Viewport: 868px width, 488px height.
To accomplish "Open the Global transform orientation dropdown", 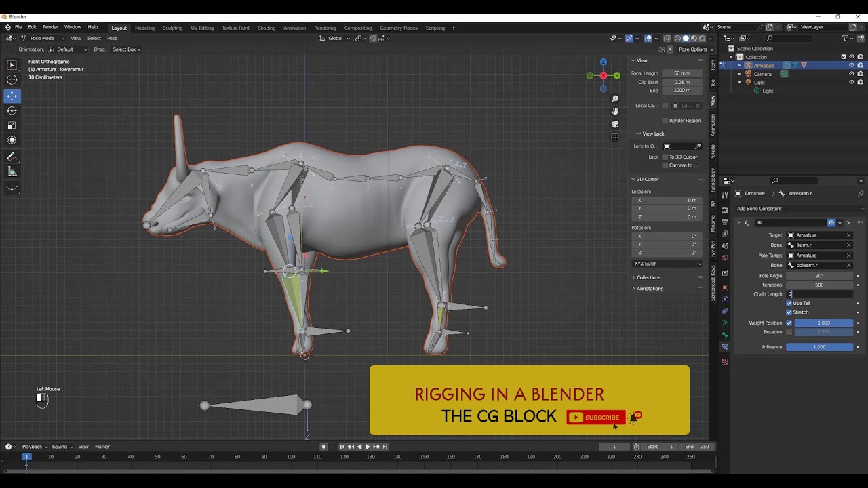I will coord(336,38).
